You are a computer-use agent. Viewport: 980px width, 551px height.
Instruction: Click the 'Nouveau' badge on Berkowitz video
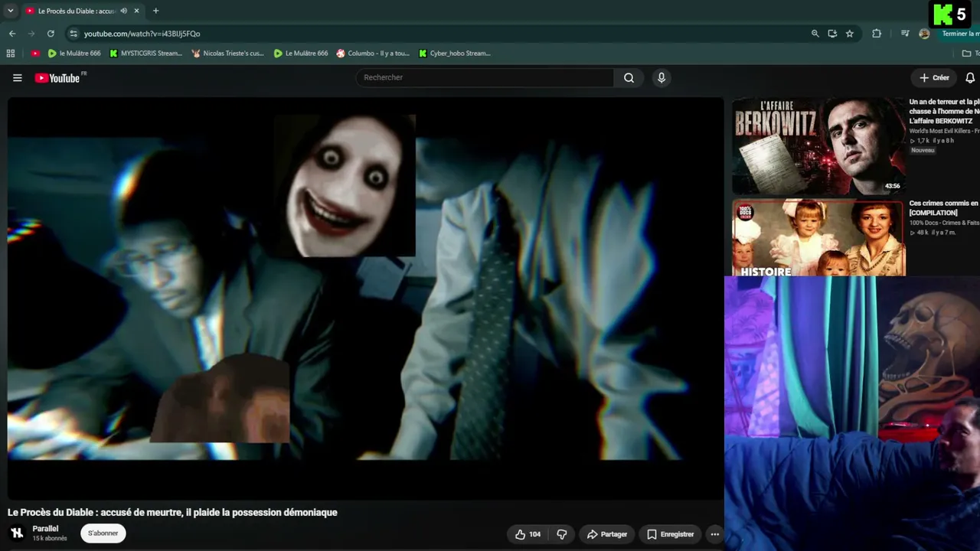pyautogui.click(x=923, y=151)
